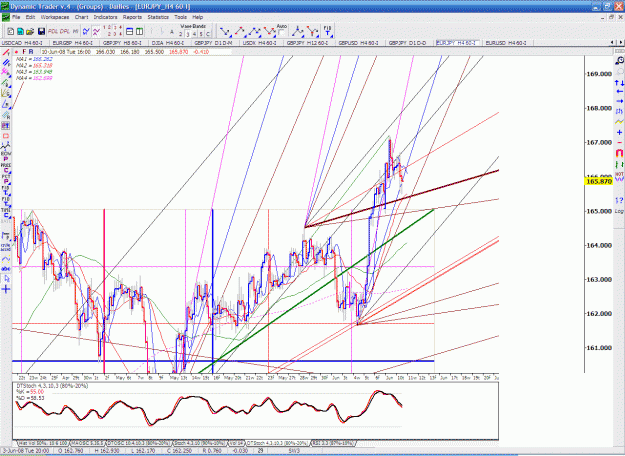Open the Chart menu
625x456 pixels.
point(81,17)
